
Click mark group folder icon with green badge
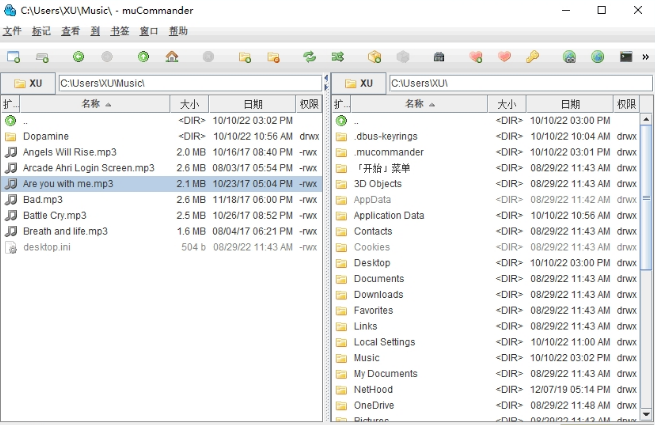pos(245,57)
